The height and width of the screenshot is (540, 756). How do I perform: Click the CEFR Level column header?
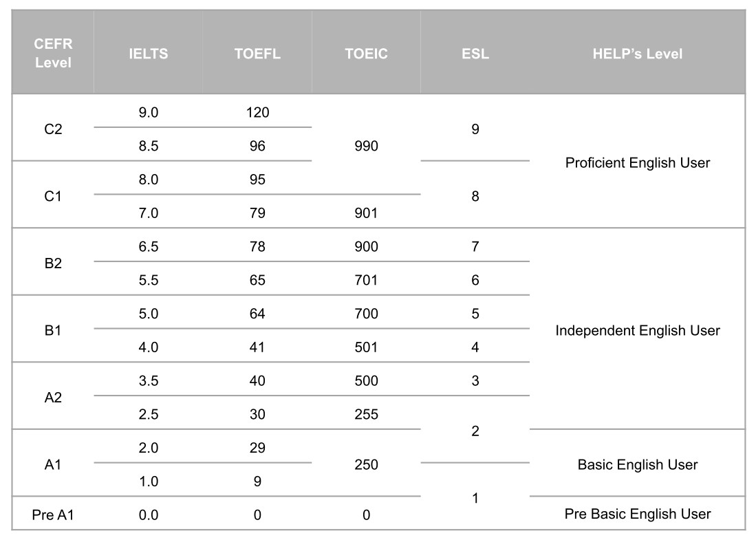click(53, 53)
